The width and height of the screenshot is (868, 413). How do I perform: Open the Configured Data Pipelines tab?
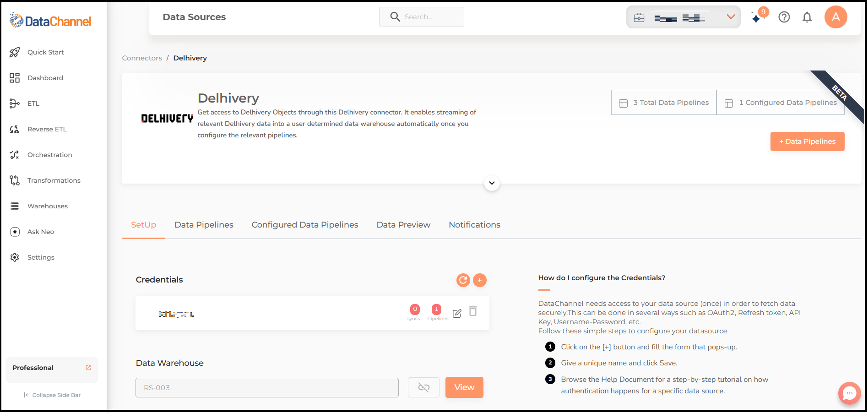tap(305, 225)
